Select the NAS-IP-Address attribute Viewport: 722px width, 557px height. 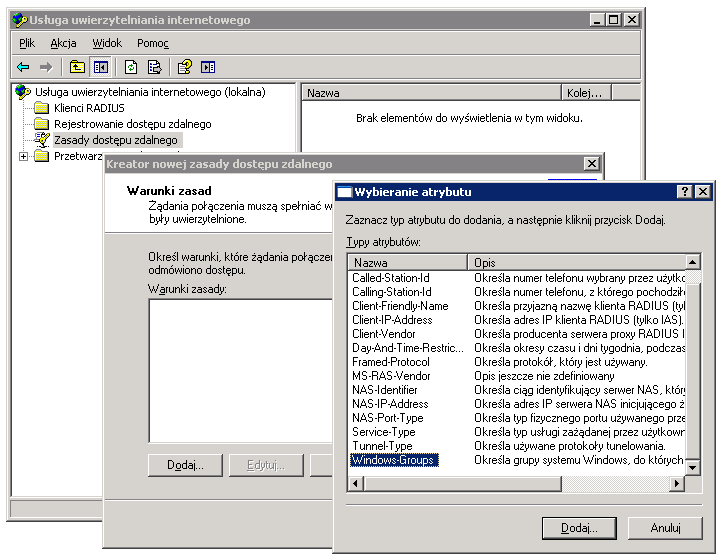pos(390,404)
